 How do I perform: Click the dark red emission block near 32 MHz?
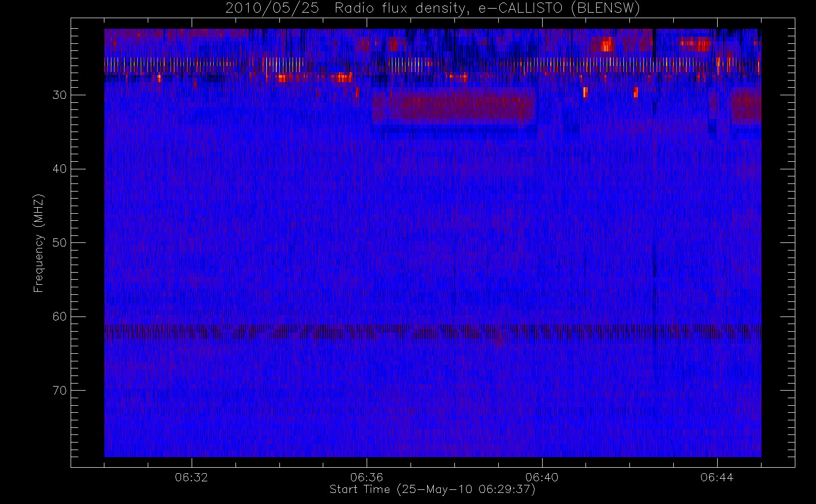tap(453, 106)
